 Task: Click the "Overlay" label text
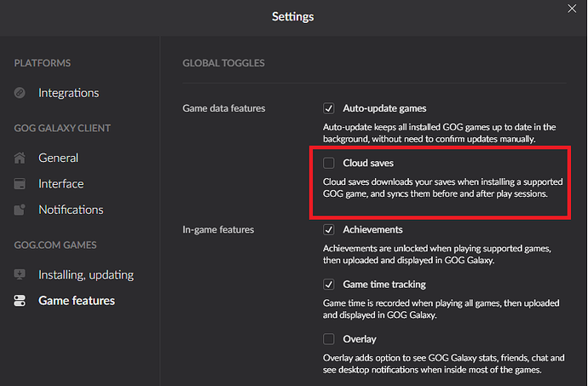(360, 339)
